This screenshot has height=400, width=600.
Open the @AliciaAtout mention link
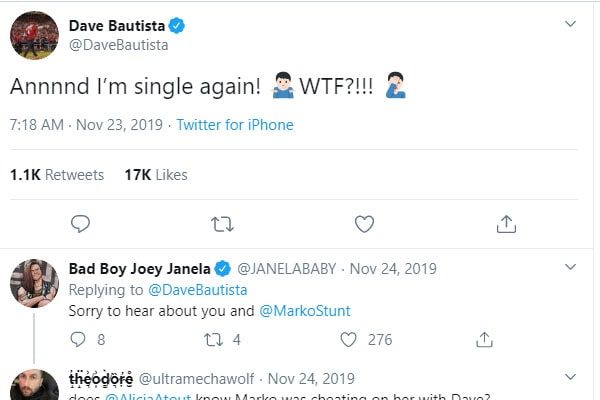pyautogui.click(x=148, y=397)
